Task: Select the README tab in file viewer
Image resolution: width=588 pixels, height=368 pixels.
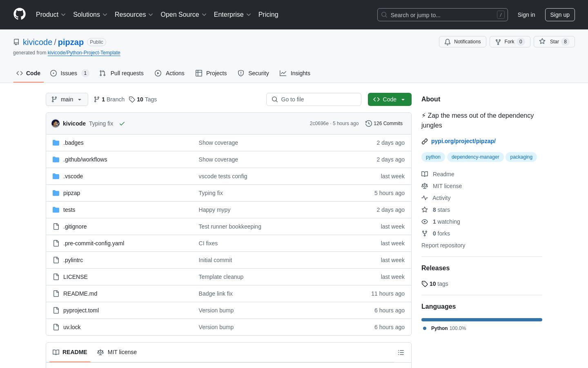Action: tap(70, 352)
